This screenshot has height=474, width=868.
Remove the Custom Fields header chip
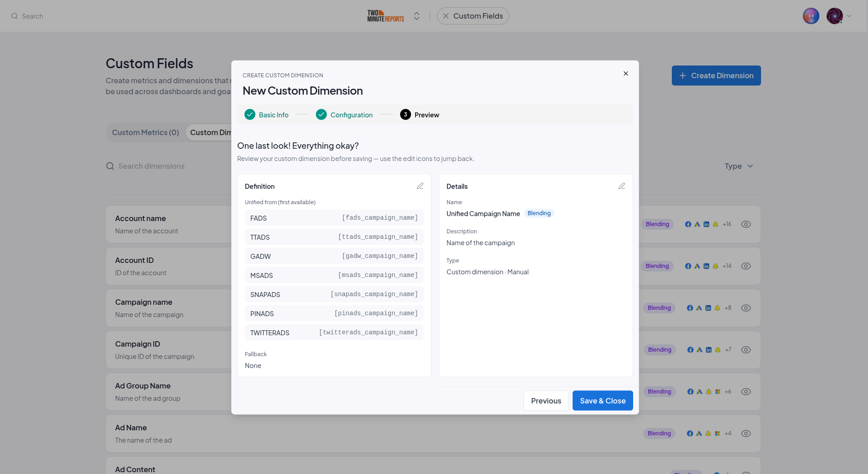tap(446, 16)
